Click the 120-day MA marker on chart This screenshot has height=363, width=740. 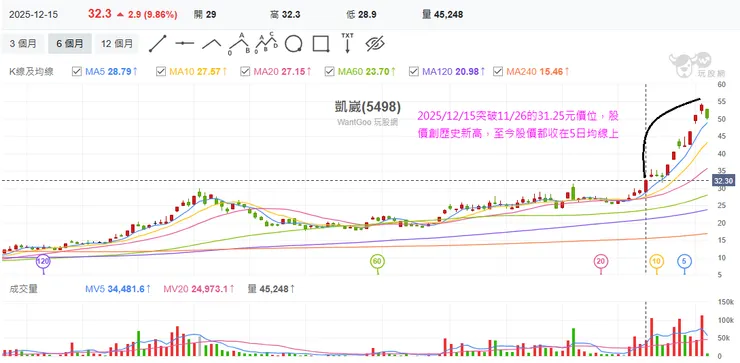pyautogui.click(x=43, y=261)
